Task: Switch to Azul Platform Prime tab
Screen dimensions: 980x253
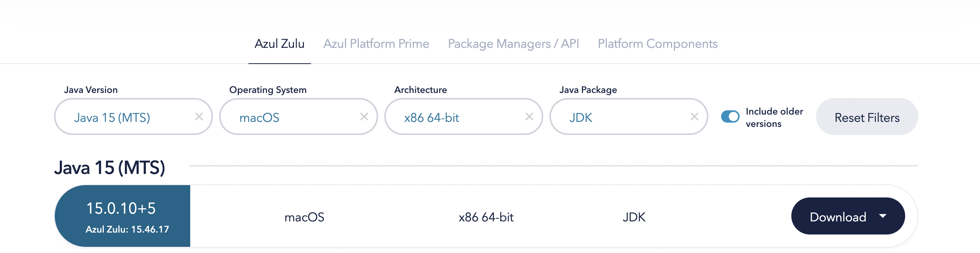Action: coord(376,44)
